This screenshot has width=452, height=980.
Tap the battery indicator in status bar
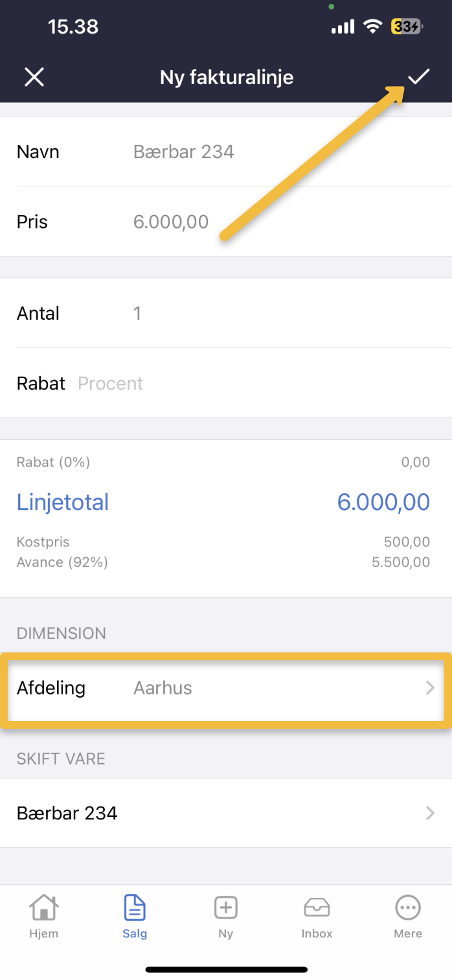(407, 27)
